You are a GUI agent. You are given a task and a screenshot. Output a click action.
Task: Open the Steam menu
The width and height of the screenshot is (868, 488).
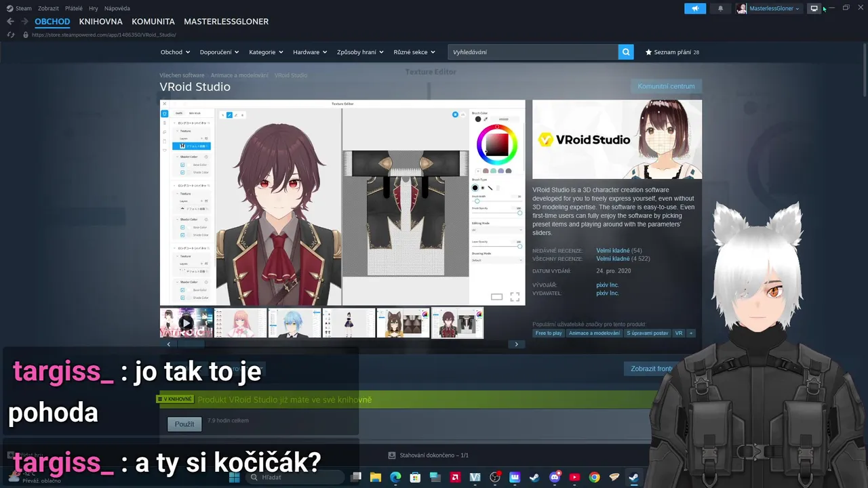pos(19,8)
